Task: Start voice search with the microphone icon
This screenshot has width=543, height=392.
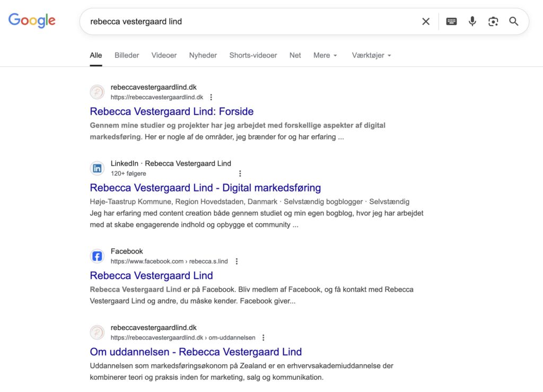Action: point(472,21)
